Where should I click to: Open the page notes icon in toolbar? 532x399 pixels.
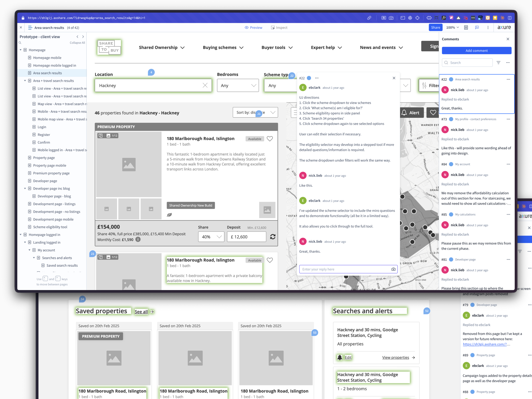[466, 27]
